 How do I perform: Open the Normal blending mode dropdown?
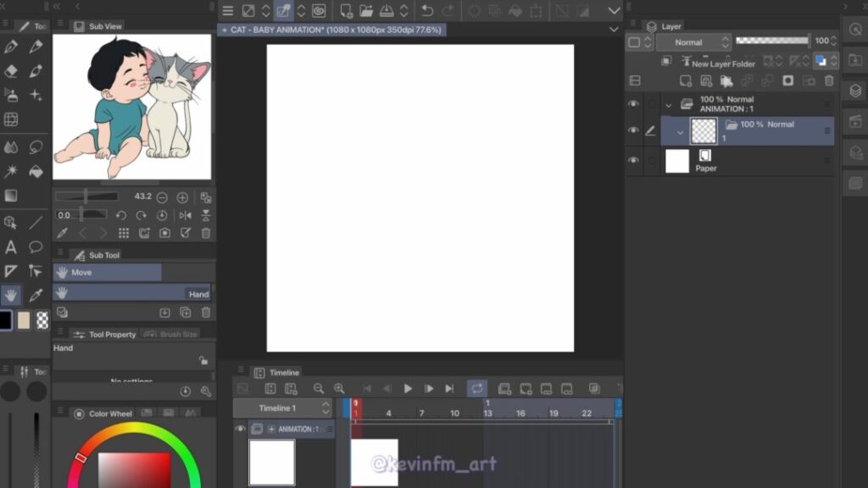click(693, 42)
